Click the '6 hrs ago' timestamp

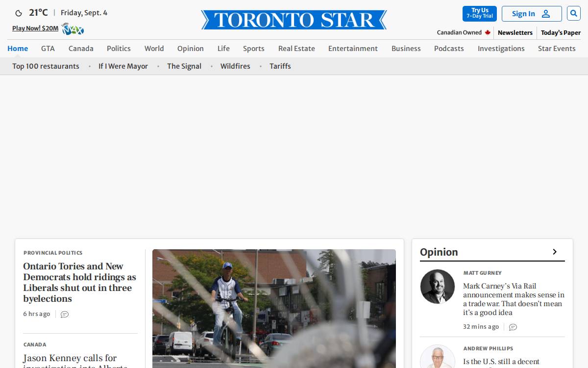(x=37, y=314)
